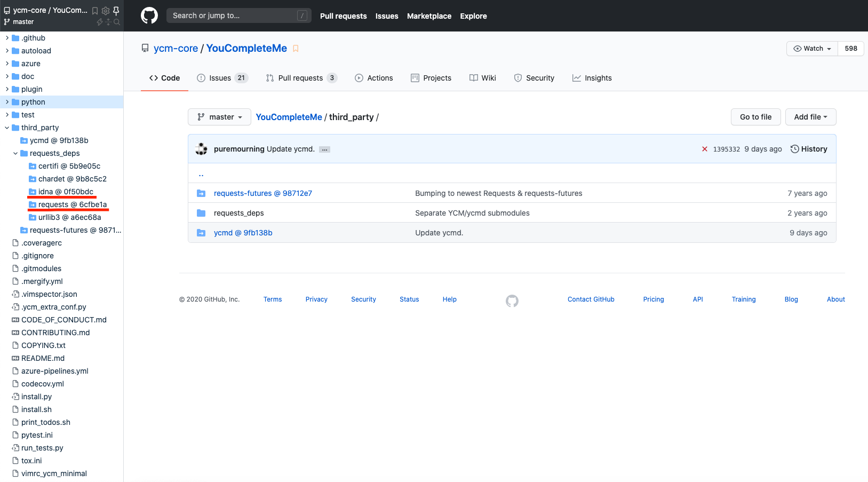Click the 598 watchers count
868x482 pixels.
click(x=851, y=49)
